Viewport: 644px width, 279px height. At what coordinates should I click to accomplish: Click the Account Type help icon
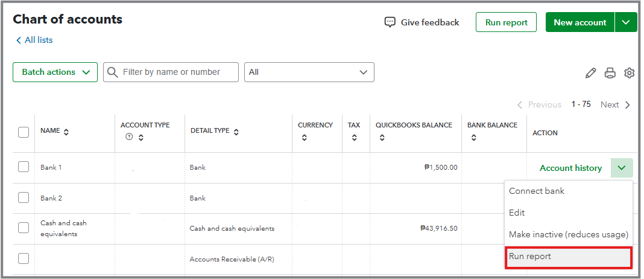128,137
